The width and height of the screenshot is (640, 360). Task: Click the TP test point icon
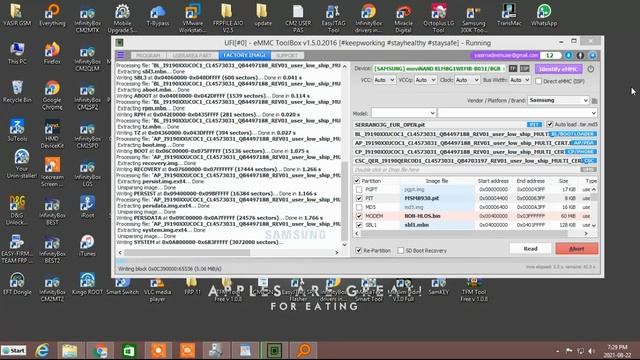(513, 69)
